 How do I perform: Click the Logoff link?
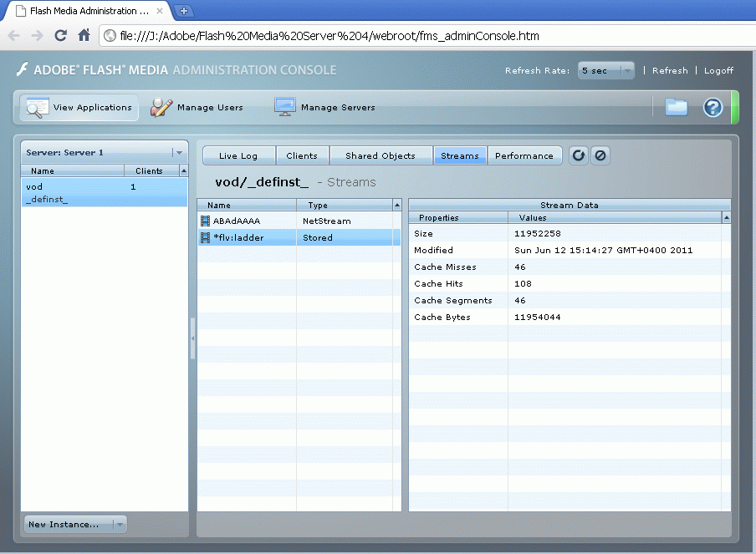click(718, 70)
